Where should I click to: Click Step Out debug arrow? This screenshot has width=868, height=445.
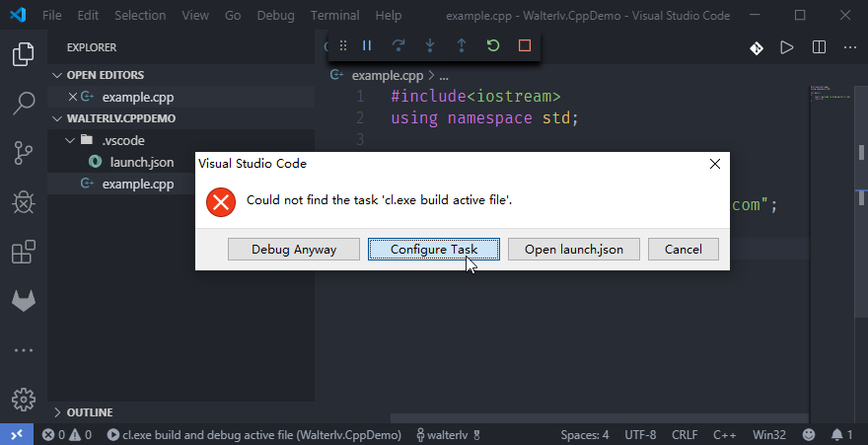pyautogui.click(x=462, y=45)
